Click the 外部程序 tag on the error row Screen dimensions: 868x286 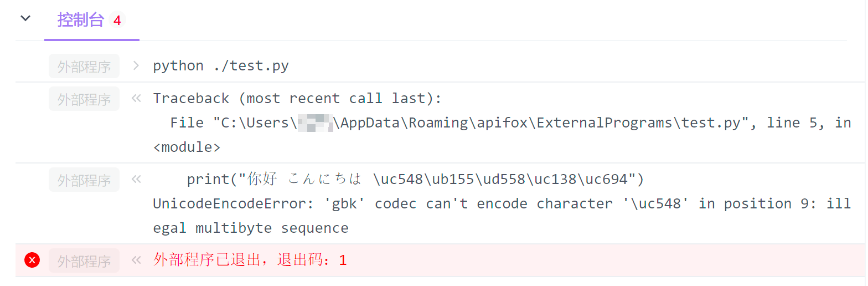[84, 261]
